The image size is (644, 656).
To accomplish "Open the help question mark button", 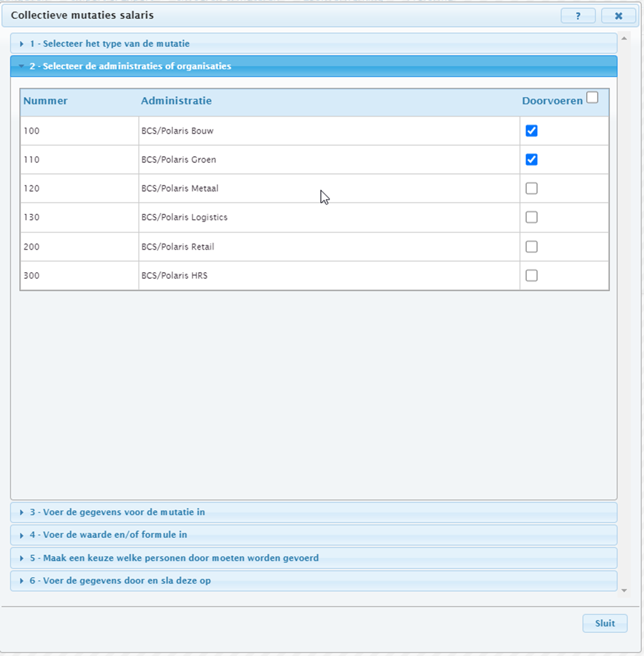I will 578,16.
